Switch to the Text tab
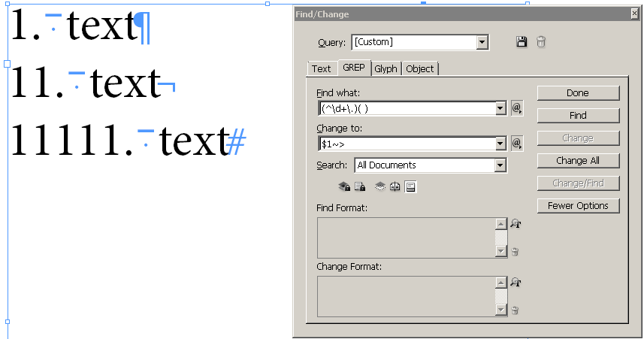Viewport: 644px width, 339px height. pos(321,68)
